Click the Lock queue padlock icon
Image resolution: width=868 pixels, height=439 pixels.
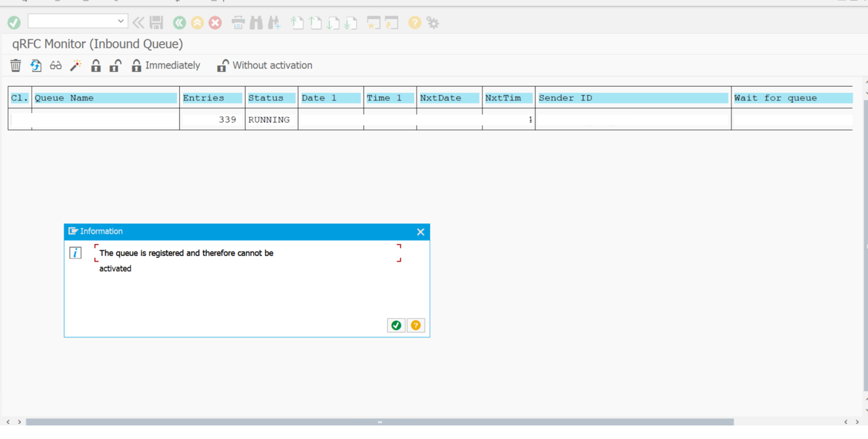96,65
